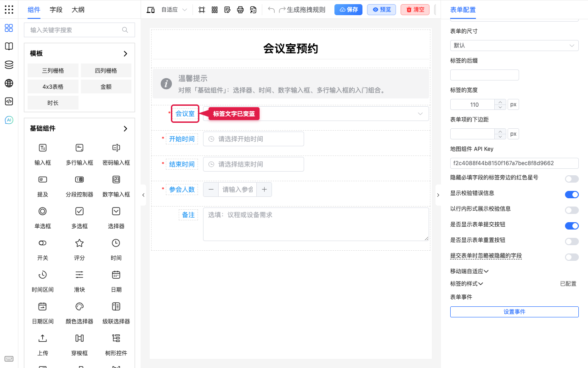Switch to the 大纲 tab
Viewport: 588px width, 368px height.
tap(78, 10)
